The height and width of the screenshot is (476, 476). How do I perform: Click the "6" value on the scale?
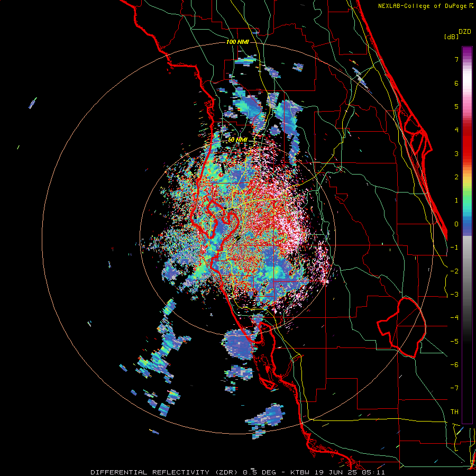(456, 83)
